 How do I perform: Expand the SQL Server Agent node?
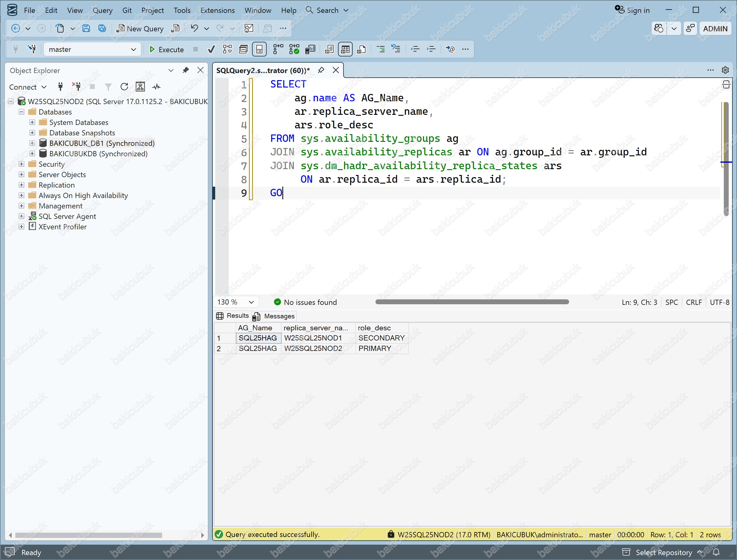(22, 216)
